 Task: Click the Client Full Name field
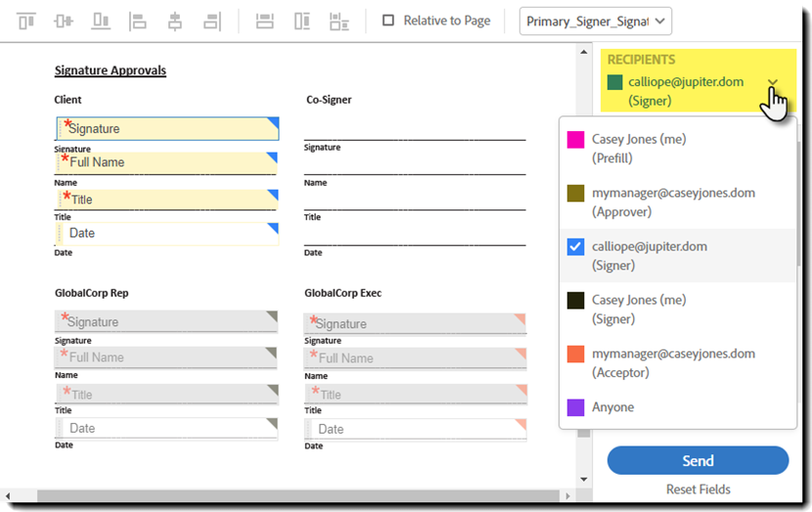[166, 163]
